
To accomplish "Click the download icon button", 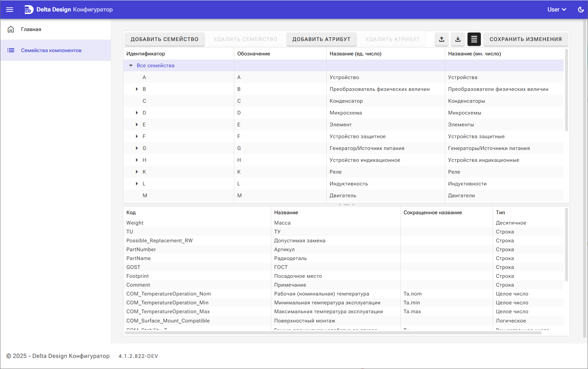I will tap(458, 39).
